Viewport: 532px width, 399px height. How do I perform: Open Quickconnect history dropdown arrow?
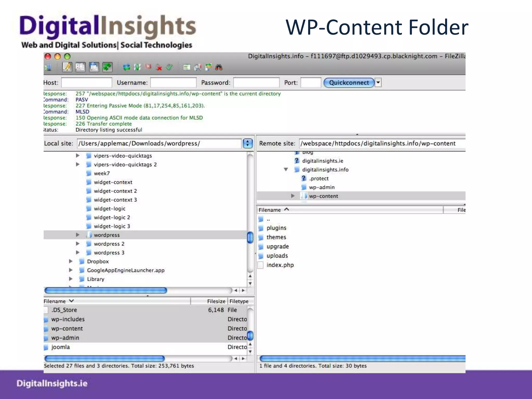click(378, 83)
